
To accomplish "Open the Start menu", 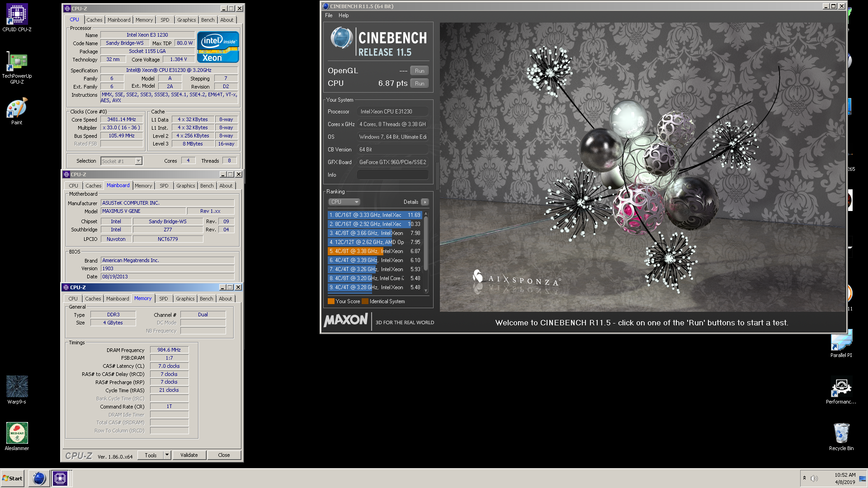I will [x=13, y=478].
